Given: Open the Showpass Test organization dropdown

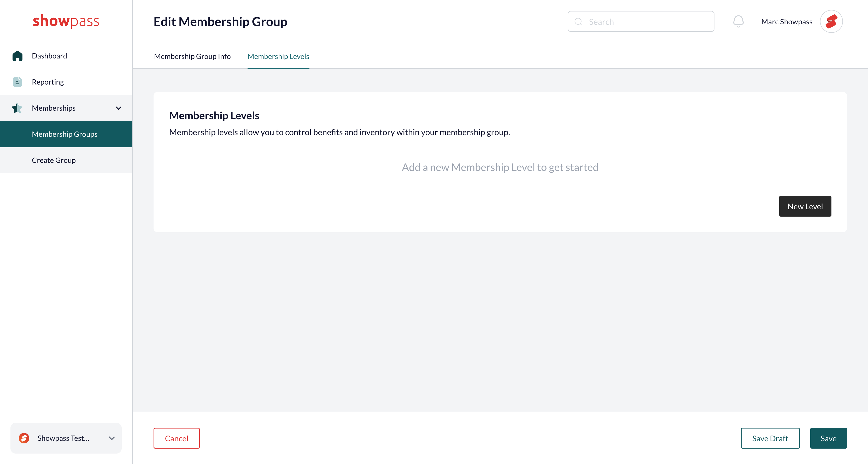Looking at the screenshot, I should tap(66, 438).
